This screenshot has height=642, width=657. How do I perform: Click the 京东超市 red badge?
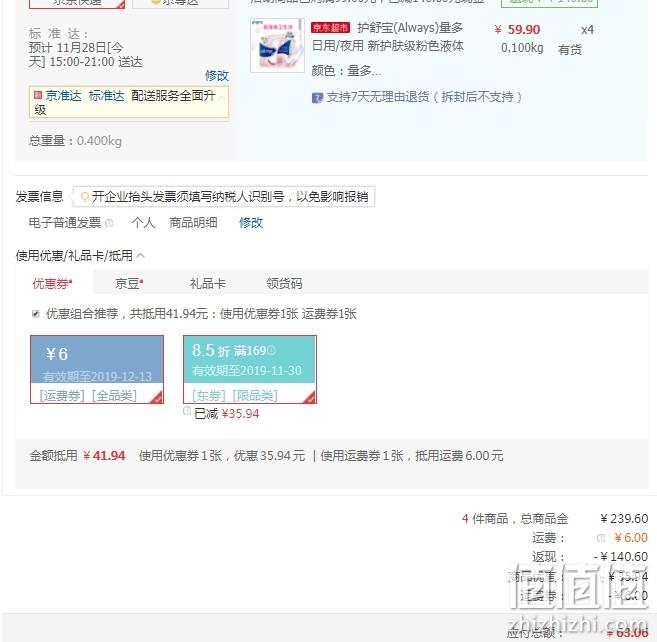330,28
